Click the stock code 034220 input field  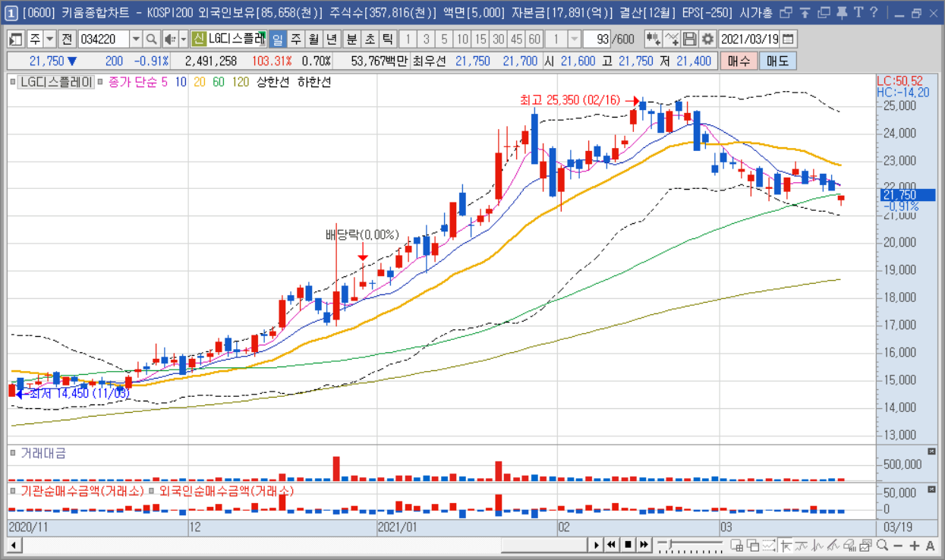pyautogui.click(x=103, y=39)
